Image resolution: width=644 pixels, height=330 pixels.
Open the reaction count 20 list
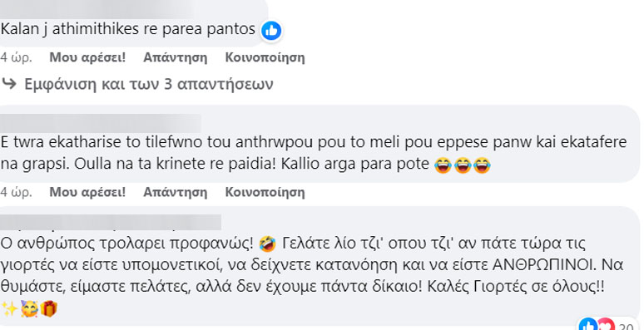tap(627, 327)
